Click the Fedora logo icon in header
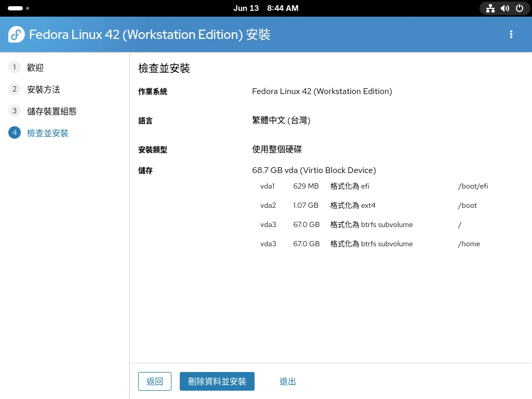 point(17,34)
